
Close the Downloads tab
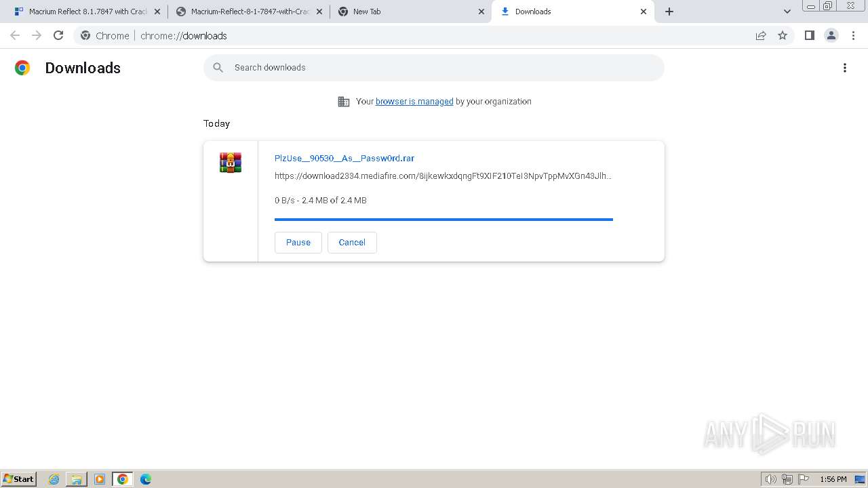point(644,12)
